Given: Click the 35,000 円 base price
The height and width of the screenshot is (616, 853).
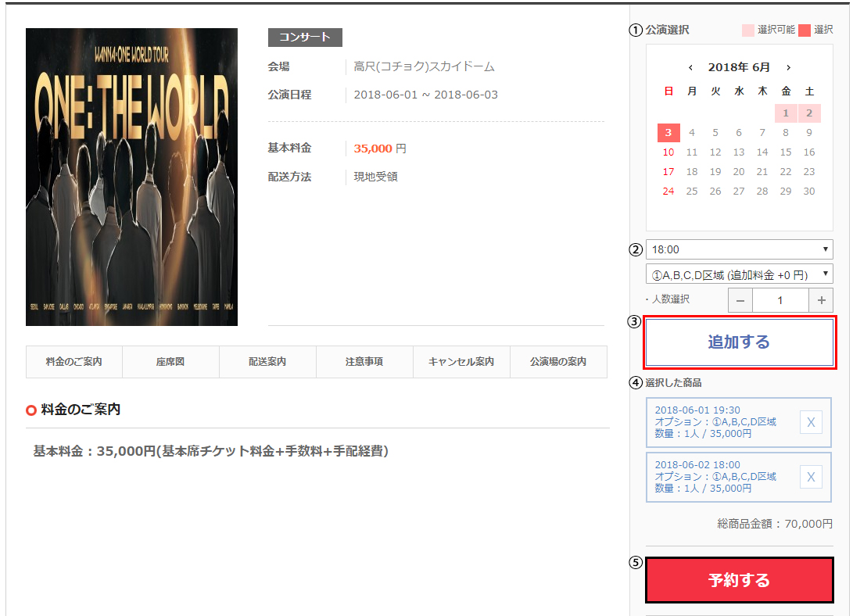Looking at the screenshot, I should [x=380, y=149].
